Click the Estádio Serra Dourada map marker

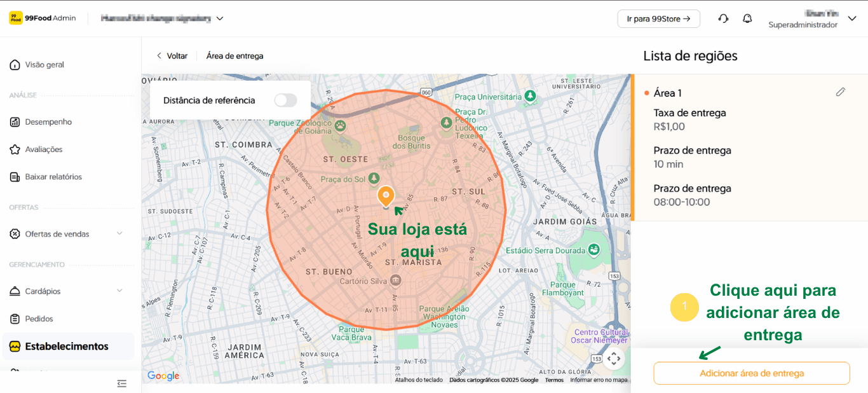(593, 250)
